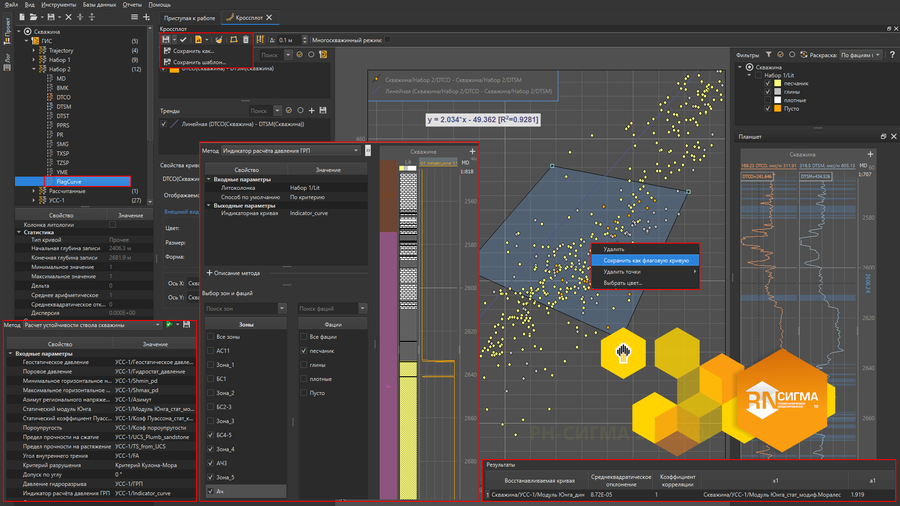This screenshot has height=506, width=900.
Task: Undock the Планшет panel
Action: pyautogui.click(x=883, y=137)
